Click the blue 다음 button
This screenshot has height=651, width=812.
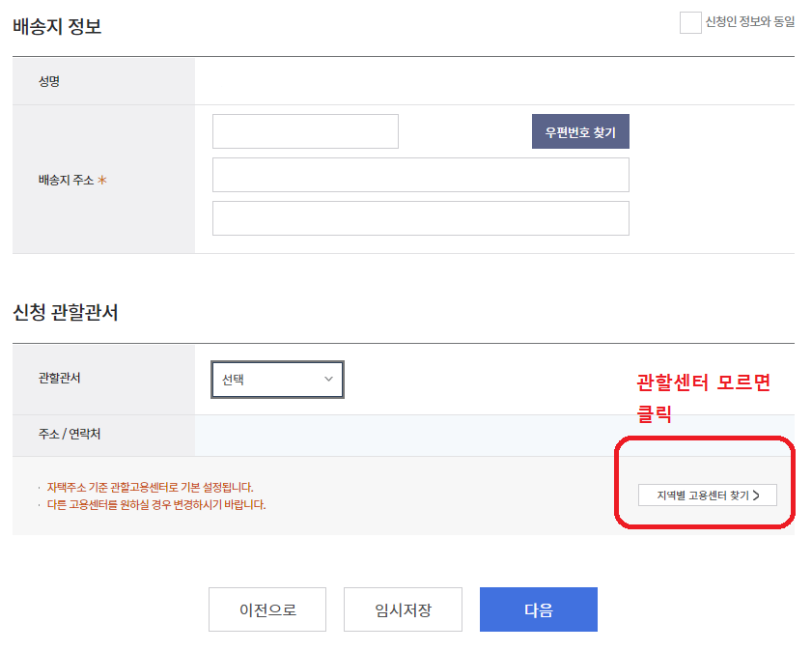tap(539, 609)
